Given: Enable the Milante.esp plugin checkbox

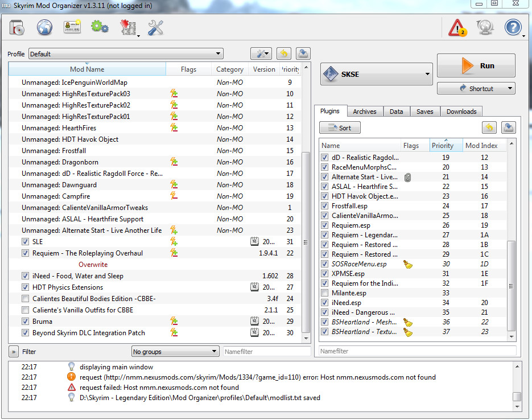Looking at the screenshot, I should (325, 293).
